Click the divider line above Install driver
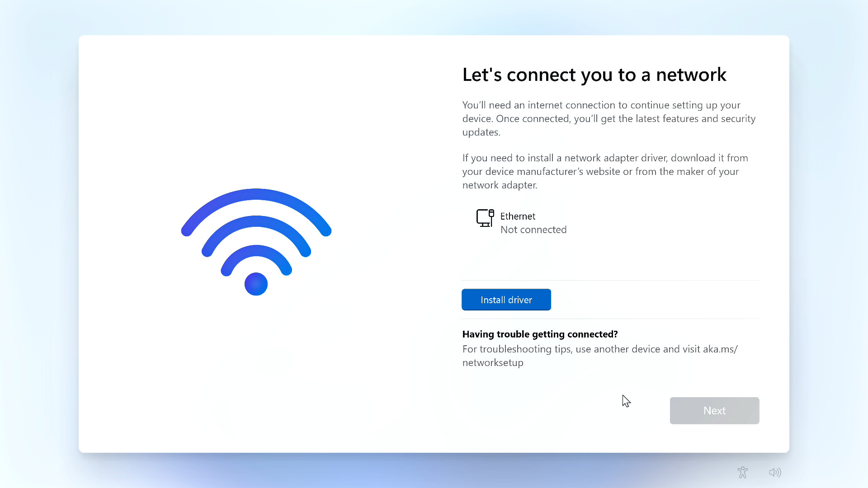868x488 pixels. tap(610, 280)
